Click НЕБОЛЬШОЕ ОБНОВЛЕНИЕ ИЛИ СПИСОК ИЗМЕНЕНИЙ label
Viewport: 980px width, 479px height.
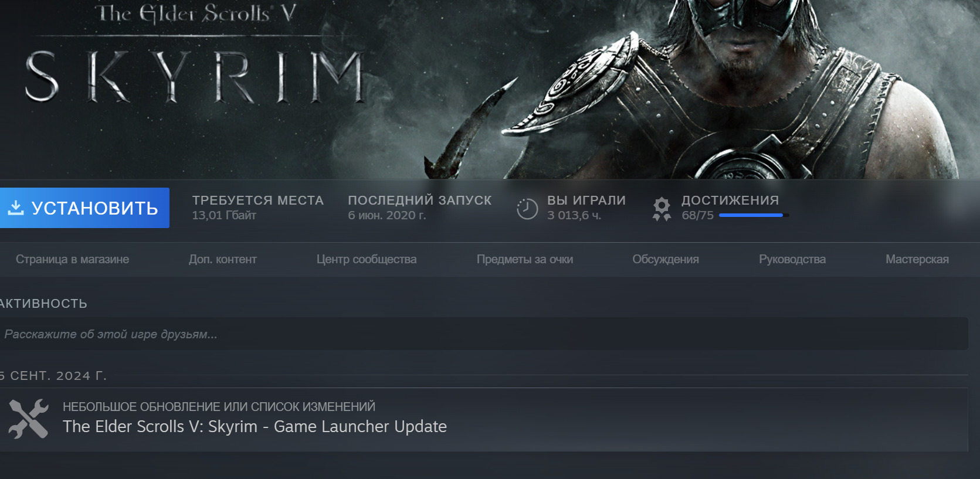coord(219,406)
